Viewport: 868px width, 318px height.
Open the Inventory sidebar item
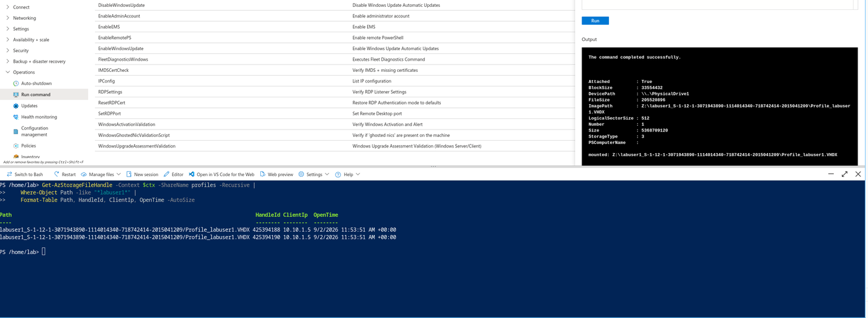(x=30, y=157)
